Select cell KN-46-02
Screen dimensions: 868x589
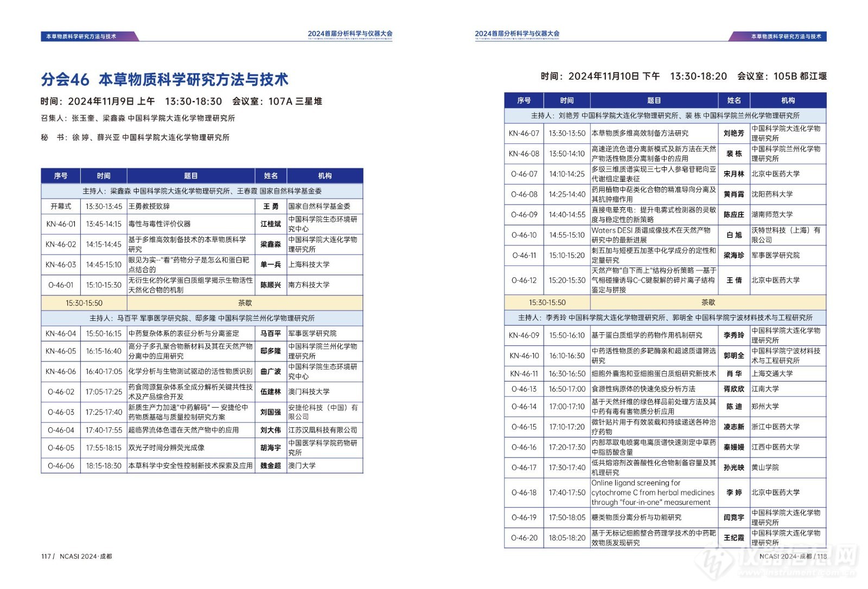click(61, 244)
